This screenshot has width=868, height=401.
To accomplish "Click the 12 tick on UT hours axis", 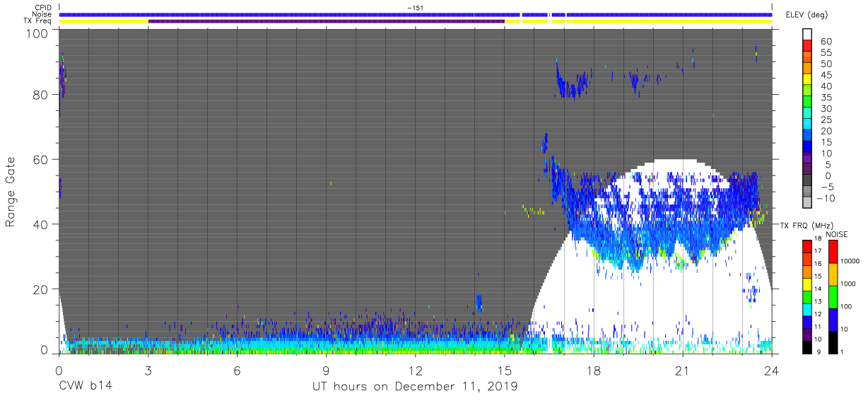I will pos(415,371).
